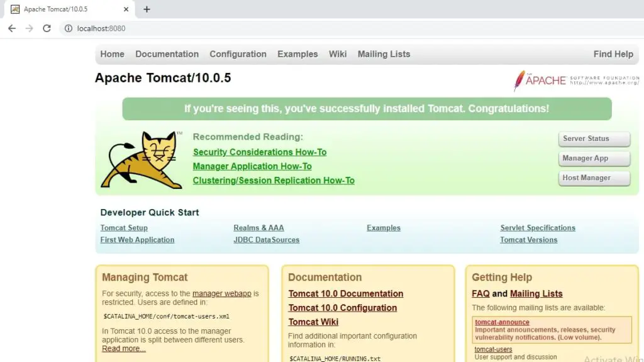Screen dimensions: 644x362
Task: Click the Apache Software Foundation logo
Action: click(x=576, y=80)
